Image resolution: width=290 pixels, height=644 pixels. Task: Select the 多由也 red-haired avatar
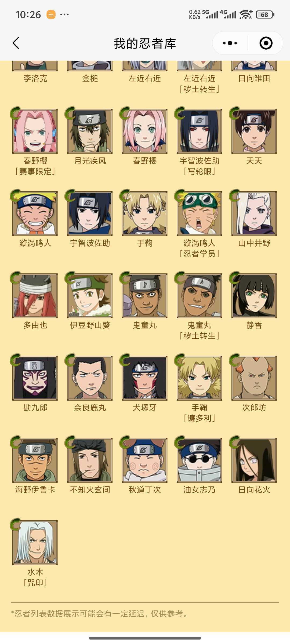pos(35,296)
